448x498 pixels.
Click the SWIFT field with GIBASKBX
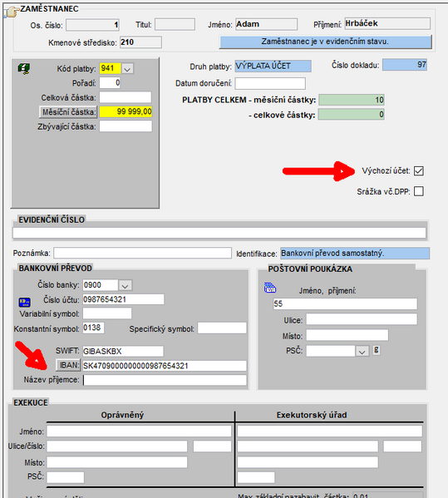click(123, 352)
